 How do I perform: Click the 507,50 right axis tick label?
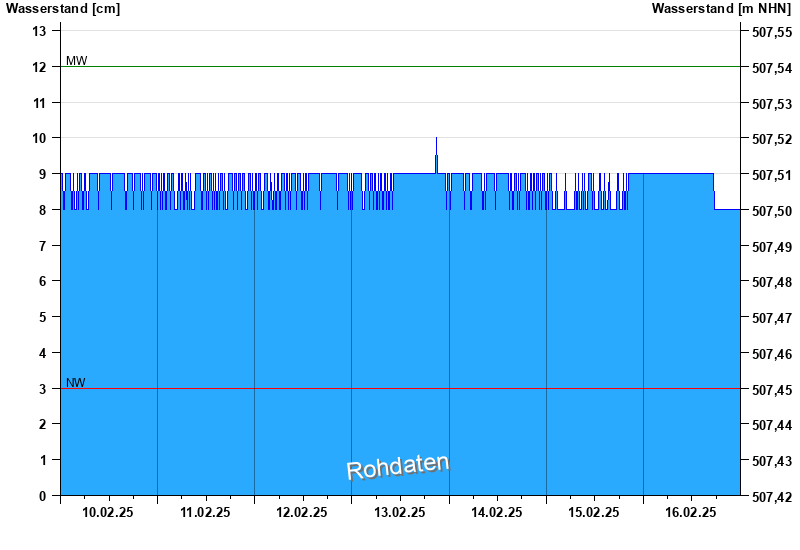point(771,211)
